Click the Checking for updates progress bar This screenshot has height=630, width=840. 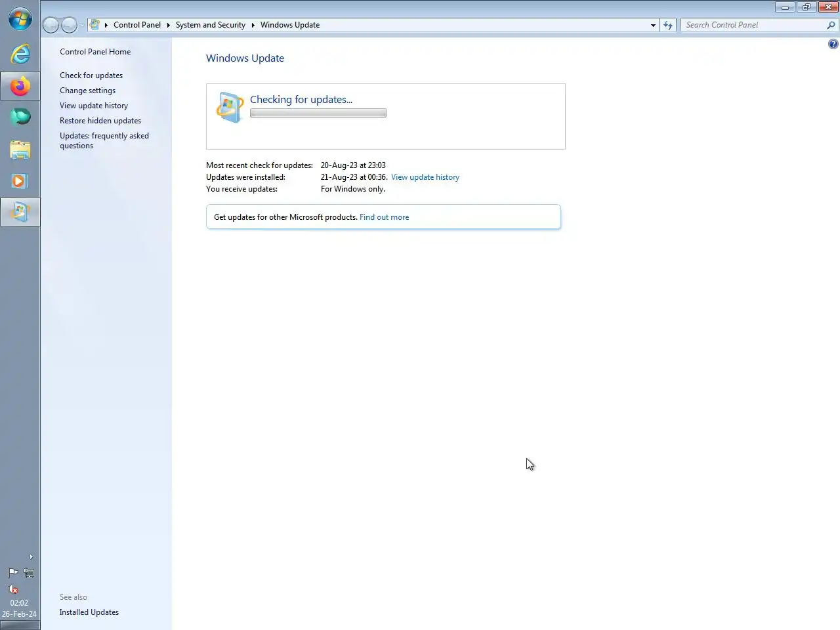318,113
